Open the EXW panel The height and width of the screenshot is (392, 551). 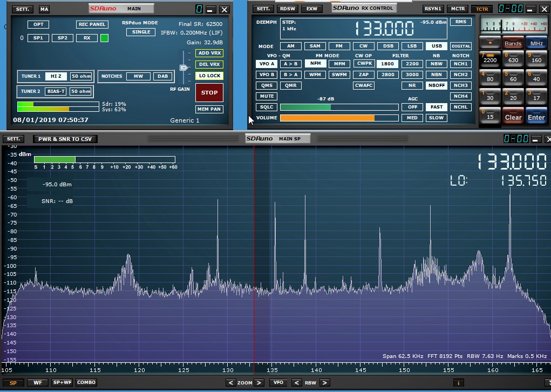coord(312,9)
